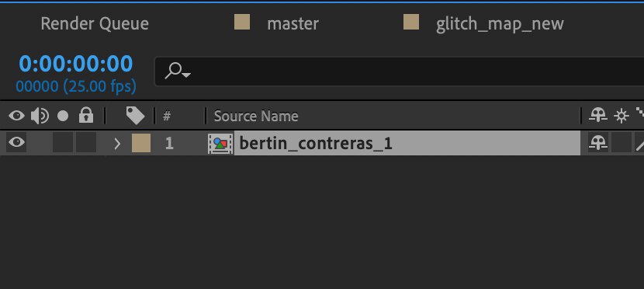The image size is (644, 289).
Task: Toggle the Shy switch on bertin_contreras_1 layer
Action: click(598, 143)
